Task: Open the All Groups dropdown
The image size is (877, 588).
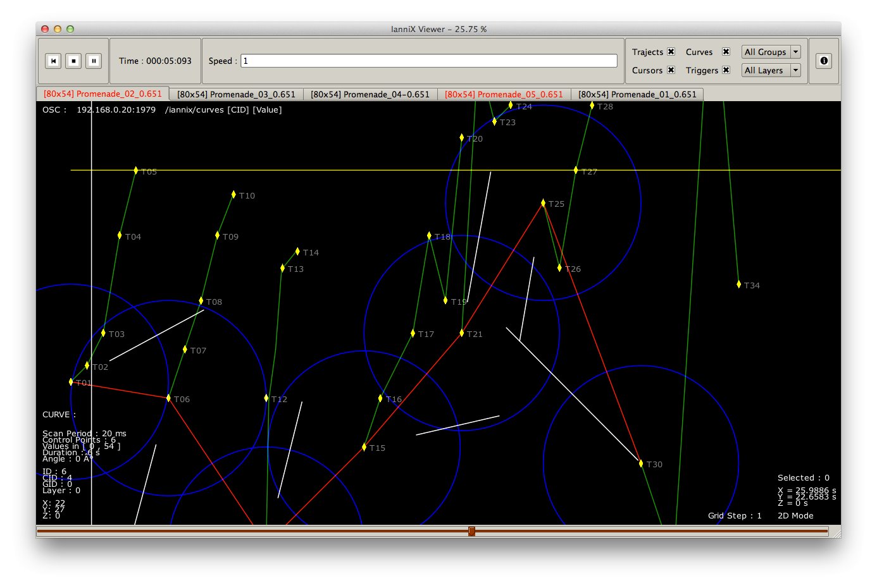Action: 771,52
